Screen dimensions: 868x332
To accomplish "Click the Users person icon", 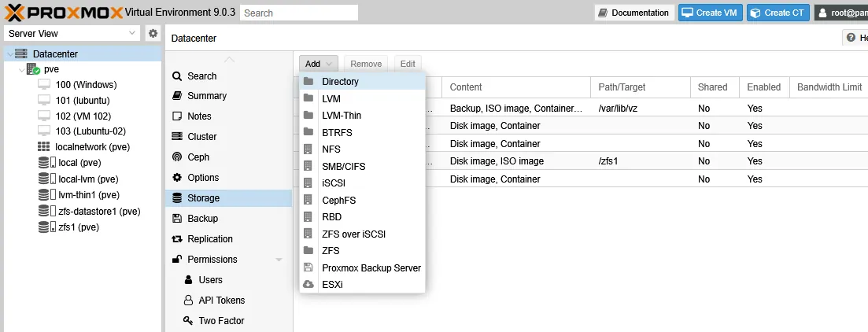I will [188, 280].
